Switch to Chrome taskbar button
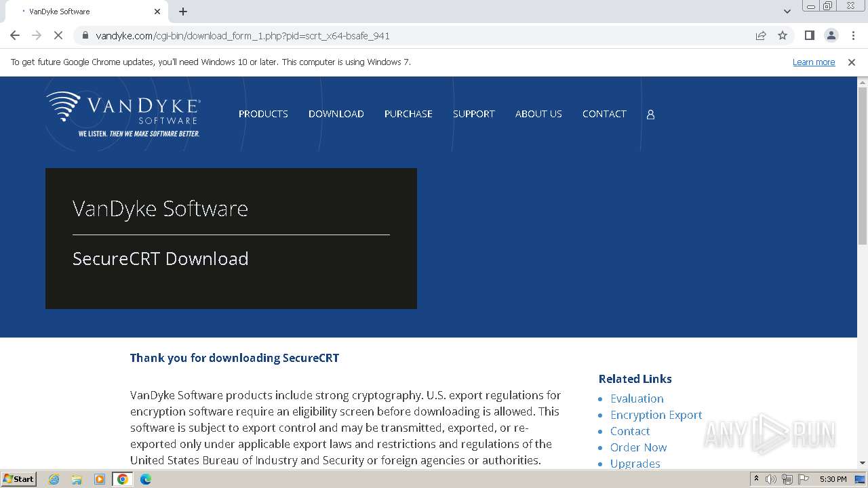 coord(123,479)
